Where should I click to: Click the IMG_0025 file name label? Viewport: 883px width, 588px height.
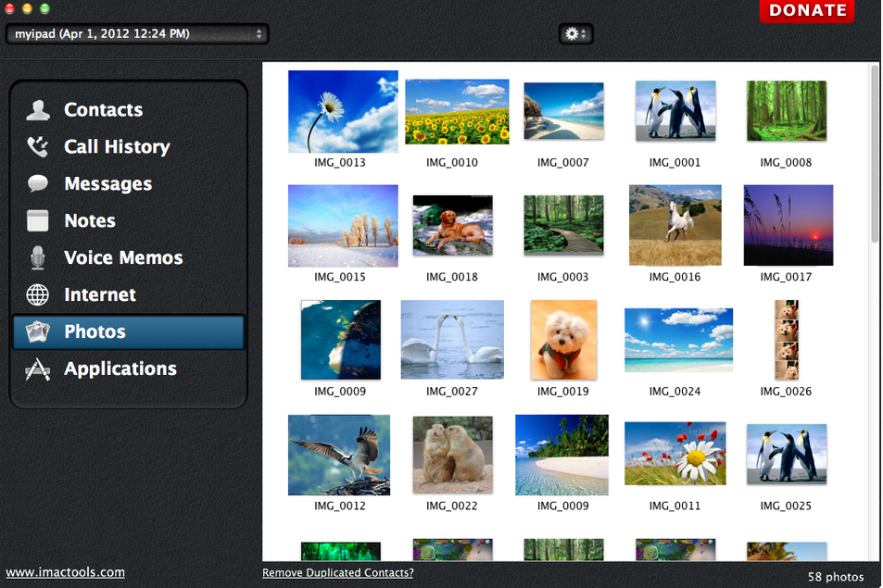786,506
